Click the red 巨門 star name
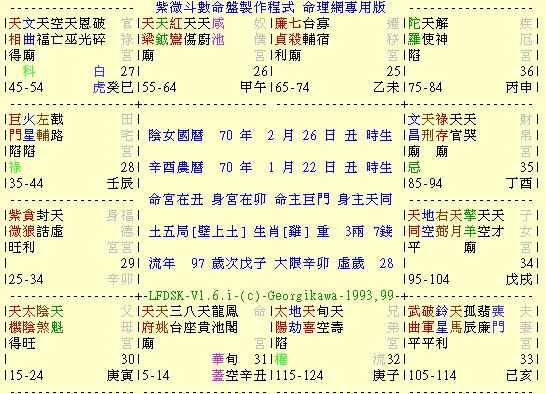The width and height of the screenshot is (546, 394). coord(15,127)
